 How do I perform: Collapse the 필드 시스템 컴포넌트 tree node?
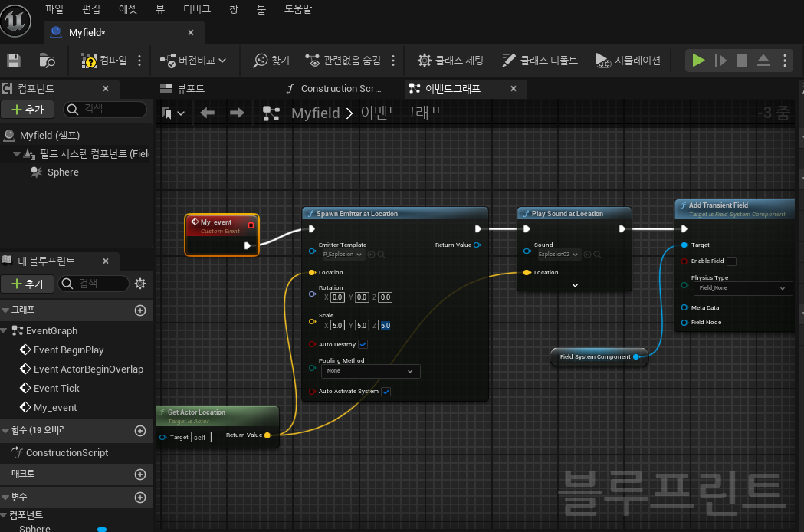16,153
